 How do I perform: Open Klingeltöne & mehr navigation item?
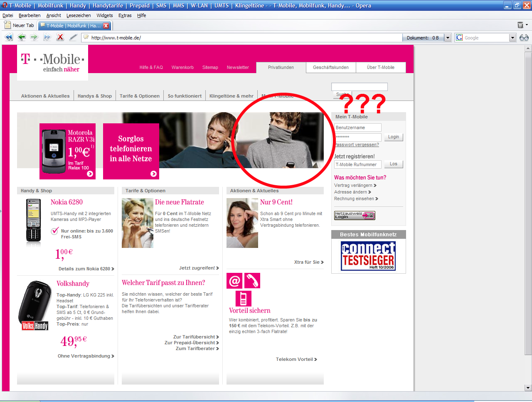(232, 96)
